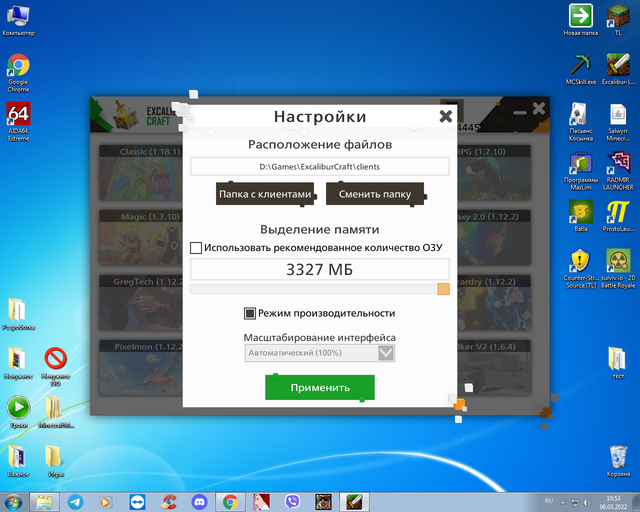Click the Сменить папку button
Screen dimensions: 640x512
point(375,194)
